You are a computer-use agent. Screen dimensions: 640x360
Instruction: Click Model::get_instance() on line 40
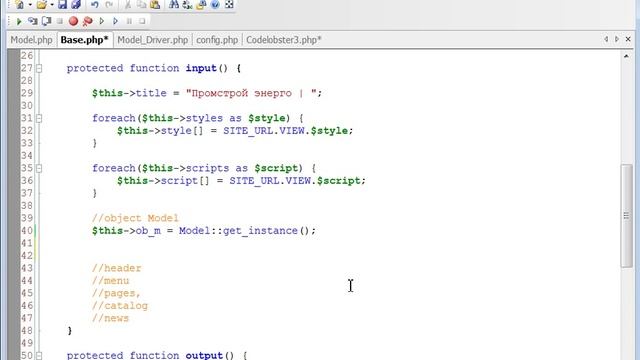click(244, 231)
